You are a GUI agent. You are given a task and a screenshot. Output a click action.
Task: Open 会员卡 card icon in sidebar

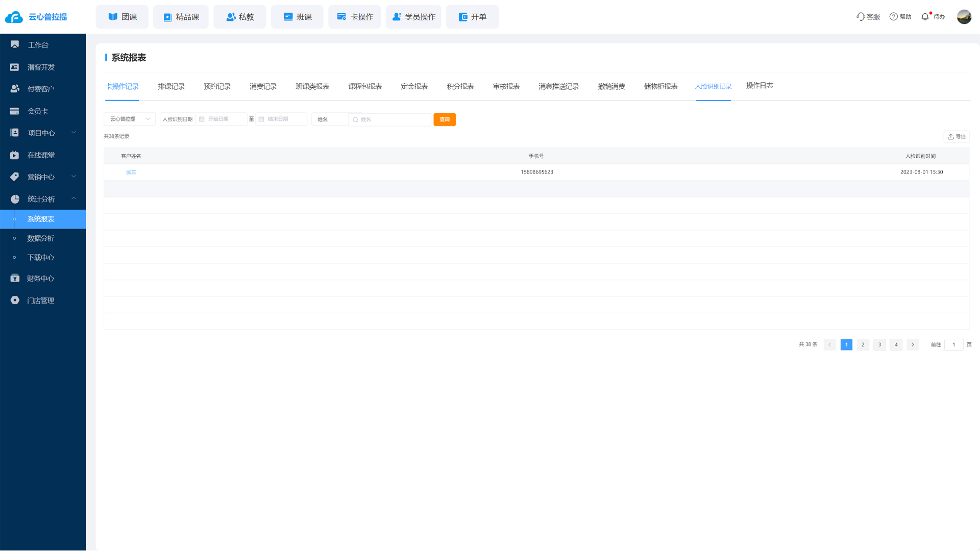coord(15,111)
